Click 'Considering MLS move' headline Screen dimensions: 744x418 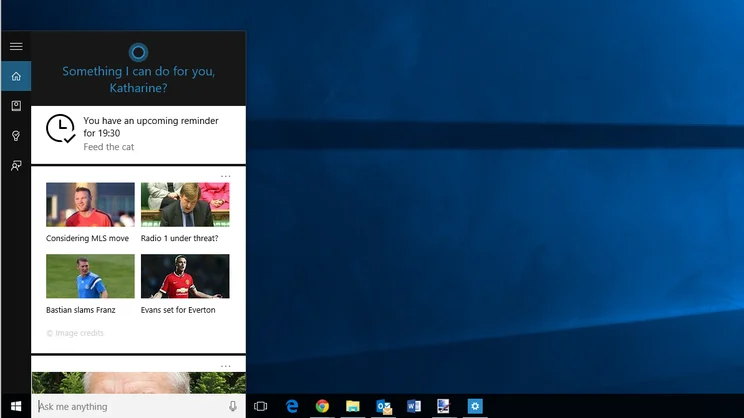coord(87,238)
